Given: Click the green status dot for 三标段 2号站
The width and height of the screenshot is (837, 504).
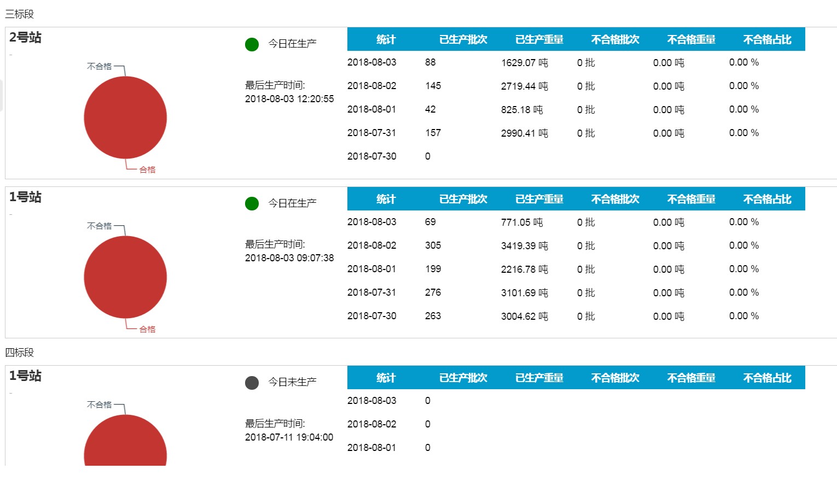Looking at the screenshot, I should (252, 44).
